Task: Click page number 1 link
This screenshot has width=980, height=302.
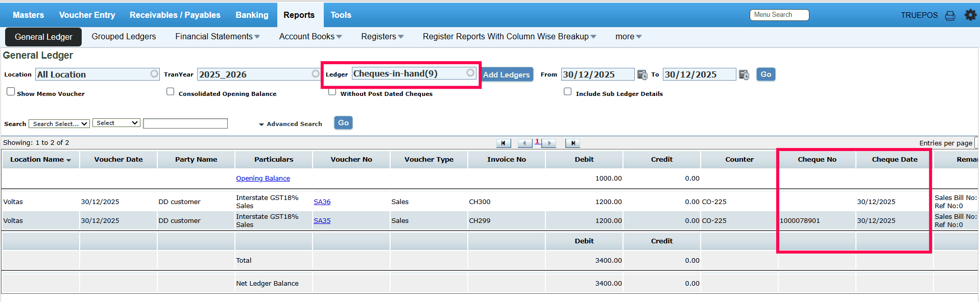Action: coord(537,142)
